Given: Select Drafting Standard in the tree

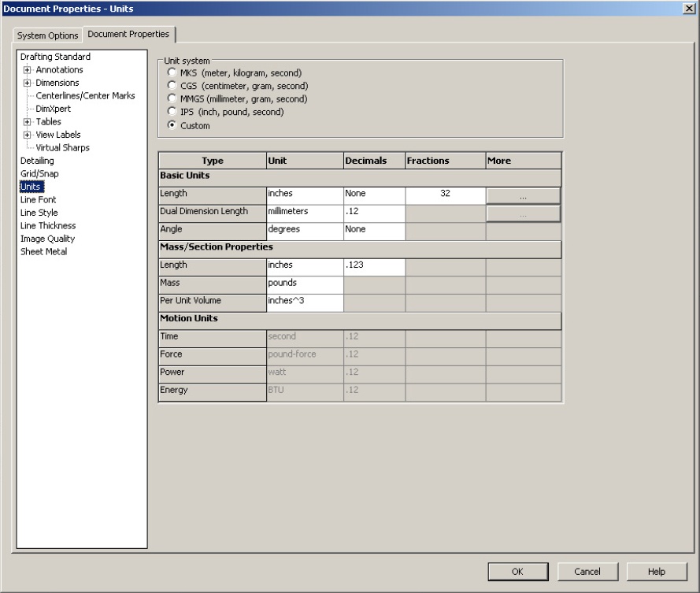Looking at the screenshot, I should (55, 57).
